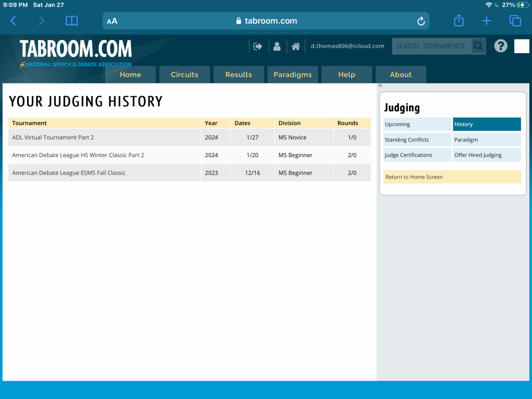Click the TABROOM.COM logo
The width and height of the screenshot is (532, 399).
(x=76, y=49)
